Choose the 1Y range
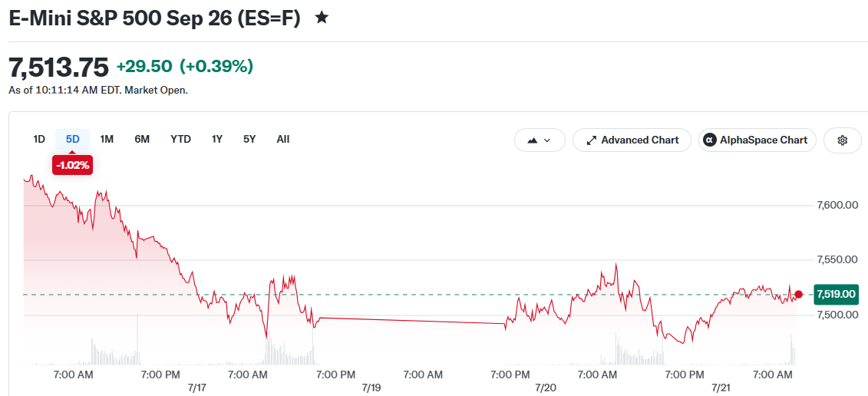Image resolution: width=868 pixels, height=396 pixels. [217, 139]
